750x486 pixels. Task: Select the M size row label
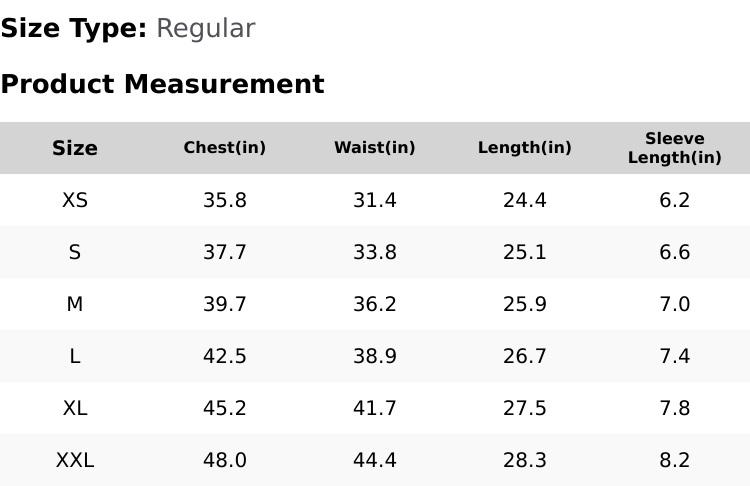click(75, 304)
